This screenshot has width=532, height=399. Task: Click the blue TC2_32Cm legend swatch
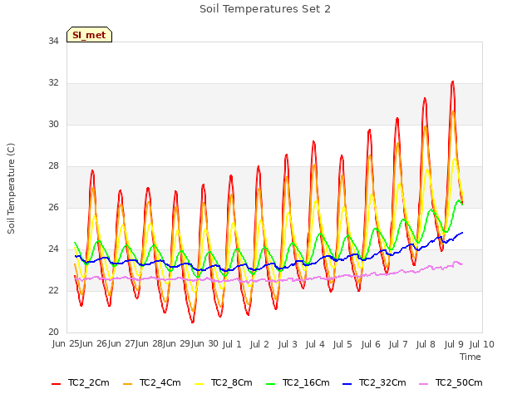[x=347, y=384]
